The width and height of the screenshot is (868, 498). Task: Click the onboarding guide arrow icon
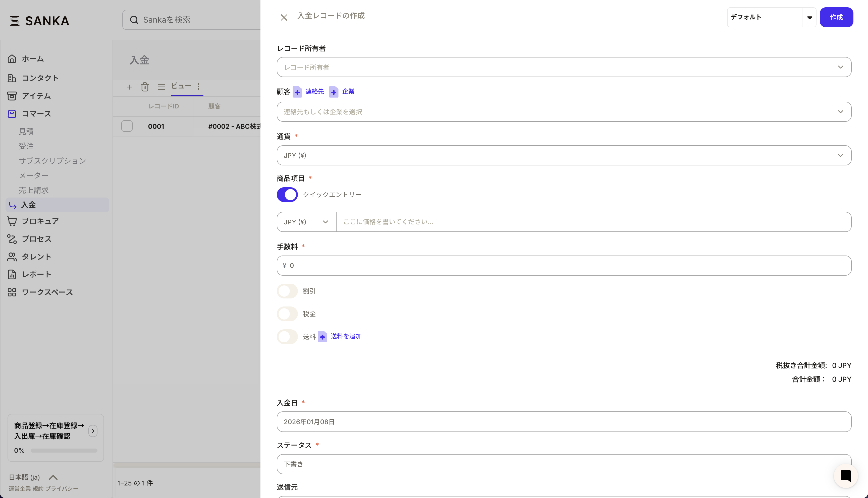93,431
